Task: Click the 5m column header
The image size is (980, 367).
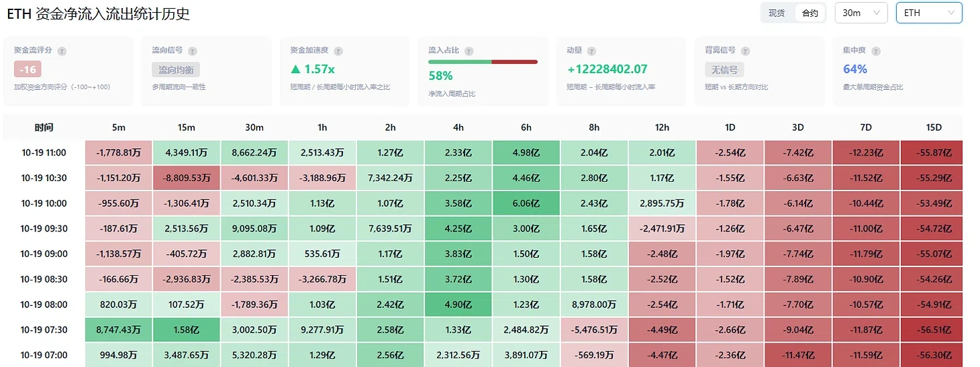Action: [x=118, y=127]
